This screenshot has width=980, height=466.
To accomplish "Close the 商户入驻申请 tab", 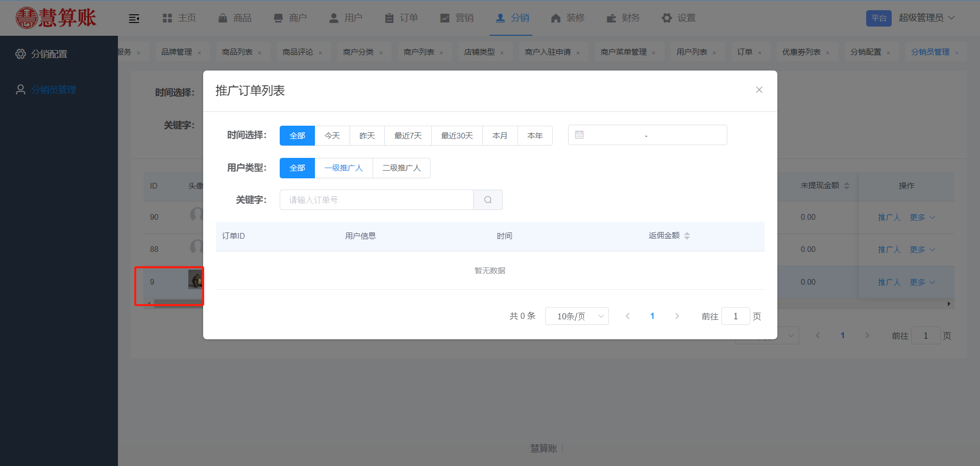I will [578, 53].
